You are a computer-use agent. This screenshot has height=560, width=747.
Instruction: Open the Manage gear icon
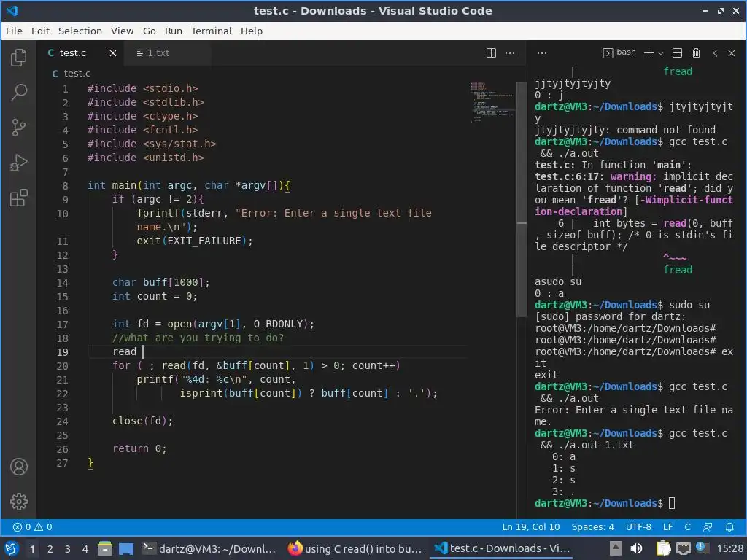[x=18, y=502]
